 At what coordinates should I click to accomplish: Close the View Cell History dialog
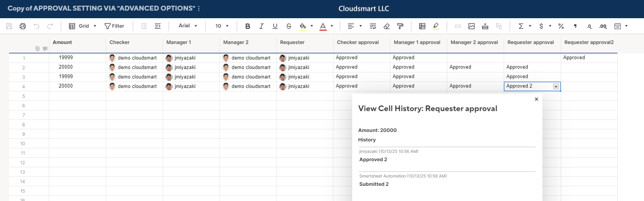point(536,99)
